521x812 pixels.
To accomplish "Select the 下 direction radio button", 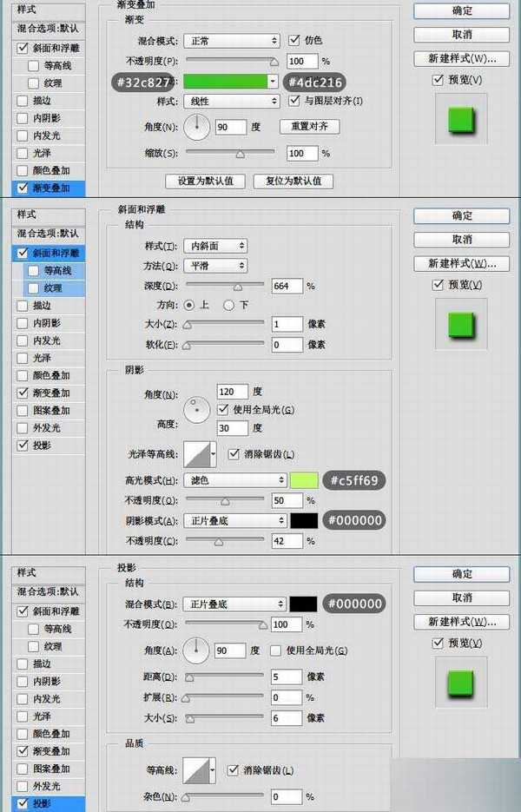I will click(229, 305).
